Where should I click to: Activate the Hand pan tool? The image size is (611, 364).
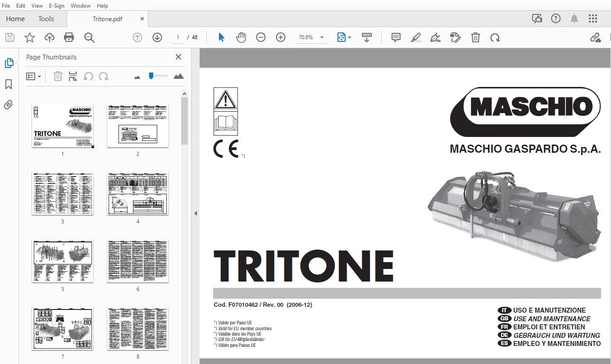click(241, 37)
